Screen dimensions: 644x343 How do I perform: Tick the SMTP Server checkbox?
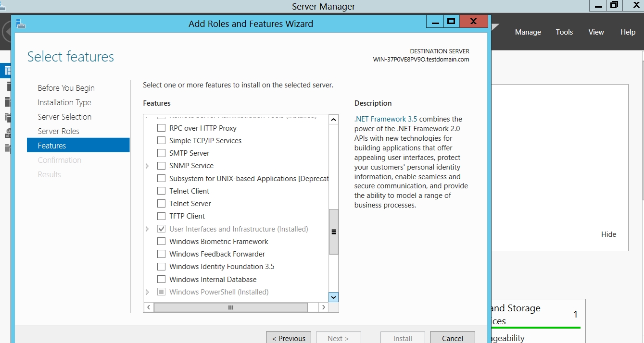coord(162,153)
